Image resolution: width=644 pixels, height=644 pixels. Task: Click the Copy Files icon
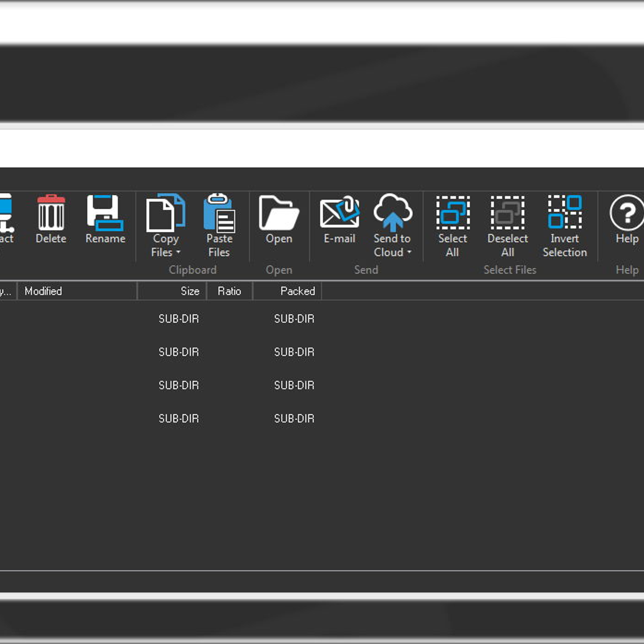point(165,213)
